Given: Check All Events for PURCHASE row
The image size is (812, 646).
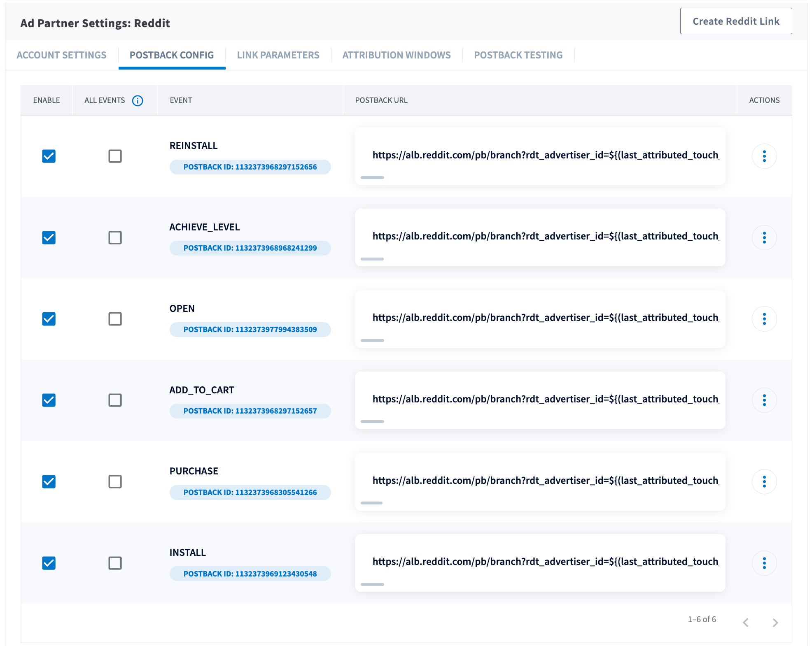Looking at the screenshot, I should (x=115, y=481).
